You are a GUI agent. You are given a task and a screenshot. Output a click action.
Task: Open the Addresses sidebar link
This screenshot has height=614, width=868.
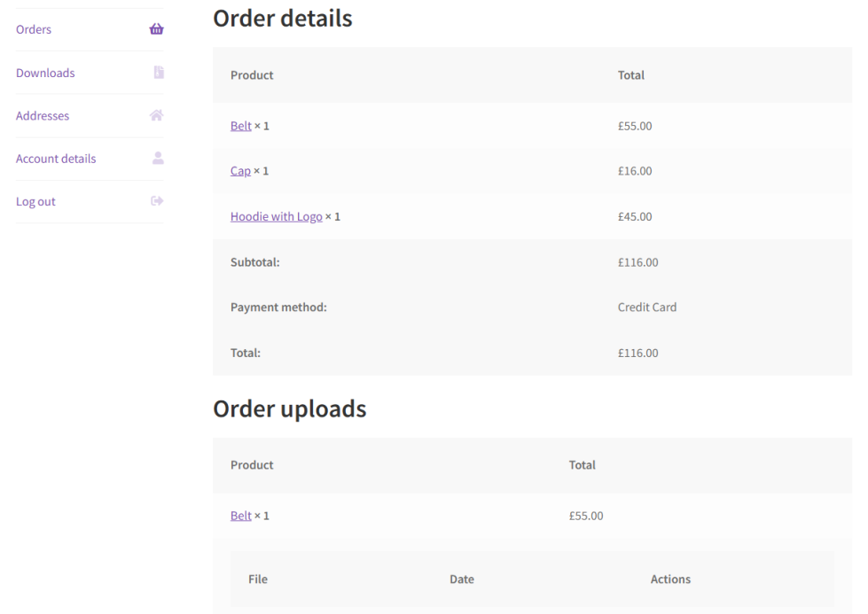(x=43, y=115)
